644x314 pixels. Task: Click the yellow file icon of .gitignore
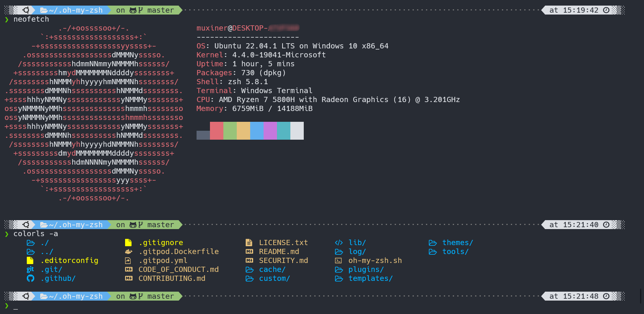pos(128,242)
